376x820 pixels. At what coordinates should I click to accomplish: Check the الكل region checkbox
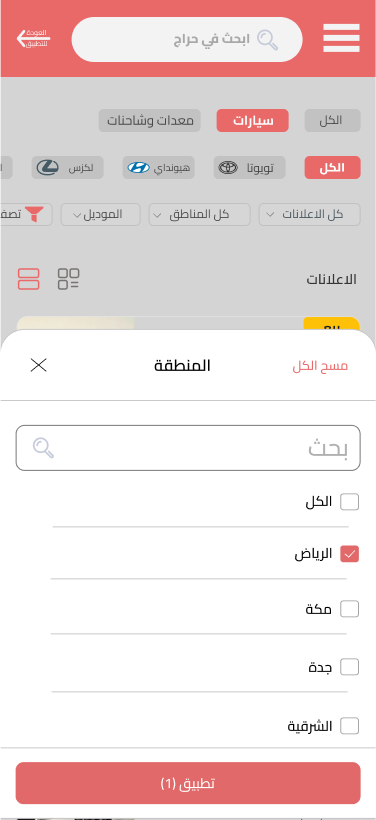pyautogui.click(x=349, y=502)
